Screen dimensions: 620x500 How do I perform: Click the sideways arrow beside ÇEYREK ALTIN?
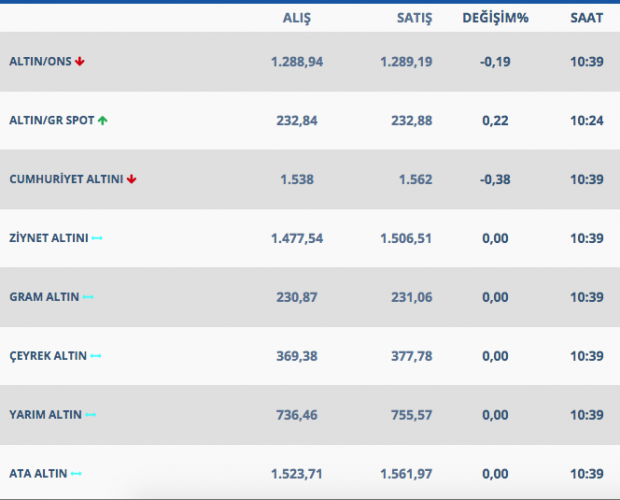pos(96,356)
